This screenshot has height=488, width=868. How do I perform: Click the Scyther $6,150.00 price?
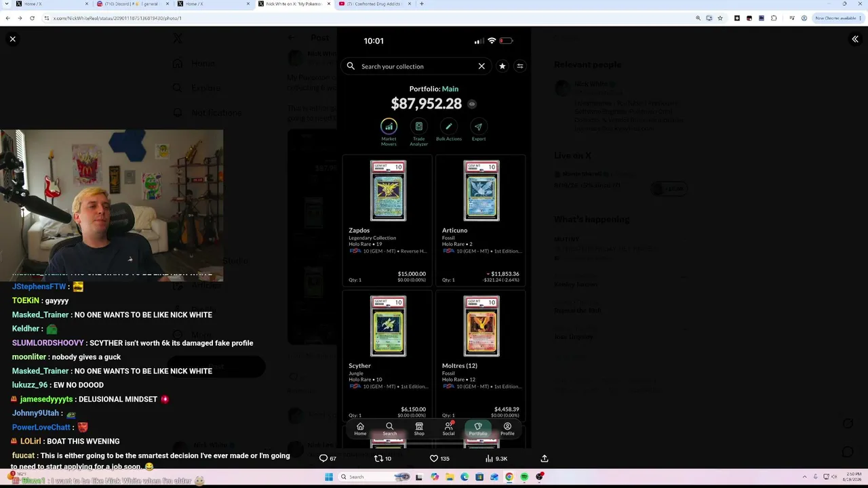pos(413,409)
